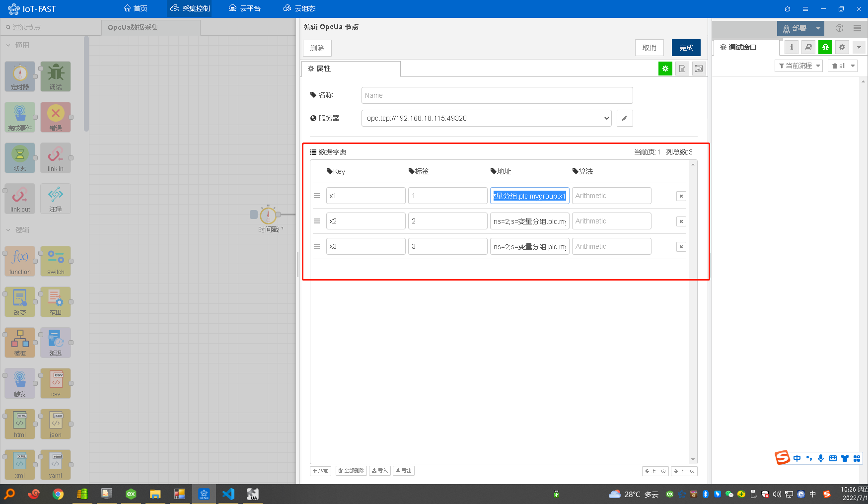This screenshot has width=868, height=504.
Task: Select the error (错误) node in palette
Action: tap(56, 117)
